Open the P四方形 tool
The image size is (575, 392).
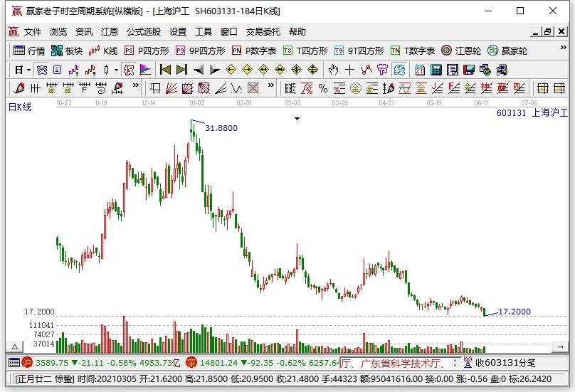147,51
